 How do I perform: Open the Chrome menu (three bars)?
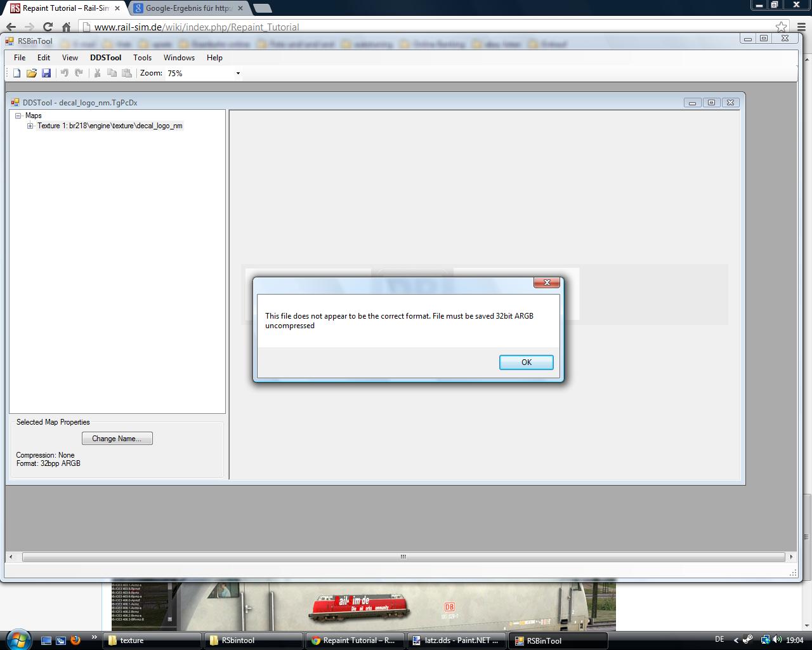coord(800,27)
